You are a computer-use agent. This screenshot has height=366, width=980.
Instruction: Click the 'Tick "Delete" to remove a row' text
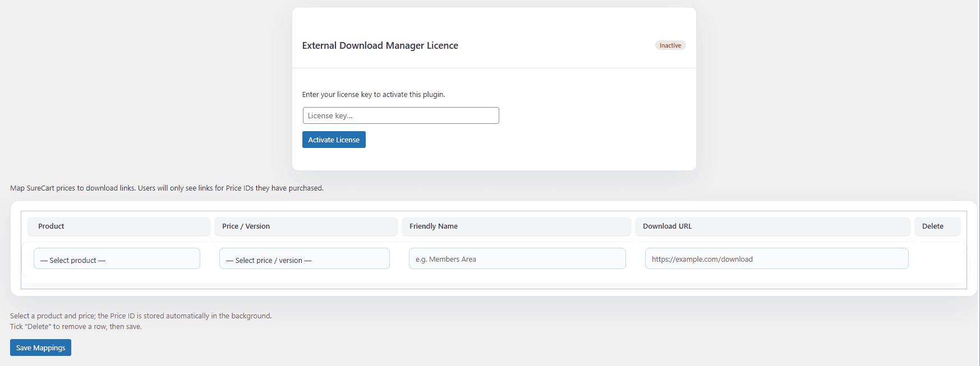click(76, 327)
